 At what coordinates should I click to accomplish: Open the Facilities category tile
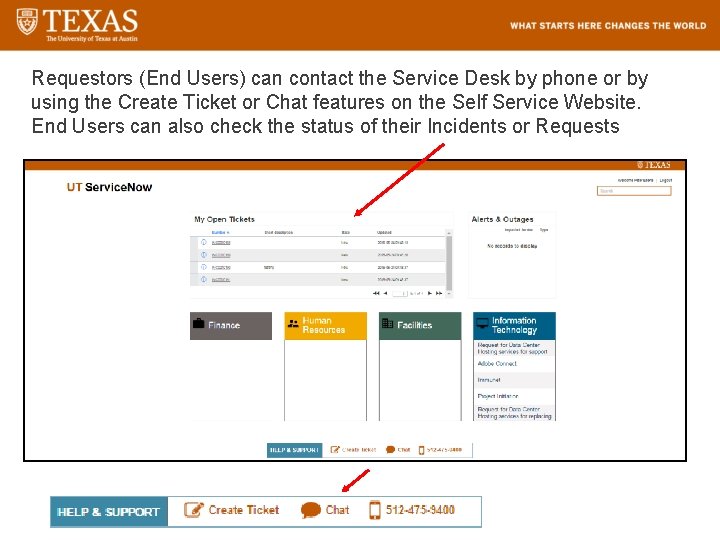(x=420, y=326)
